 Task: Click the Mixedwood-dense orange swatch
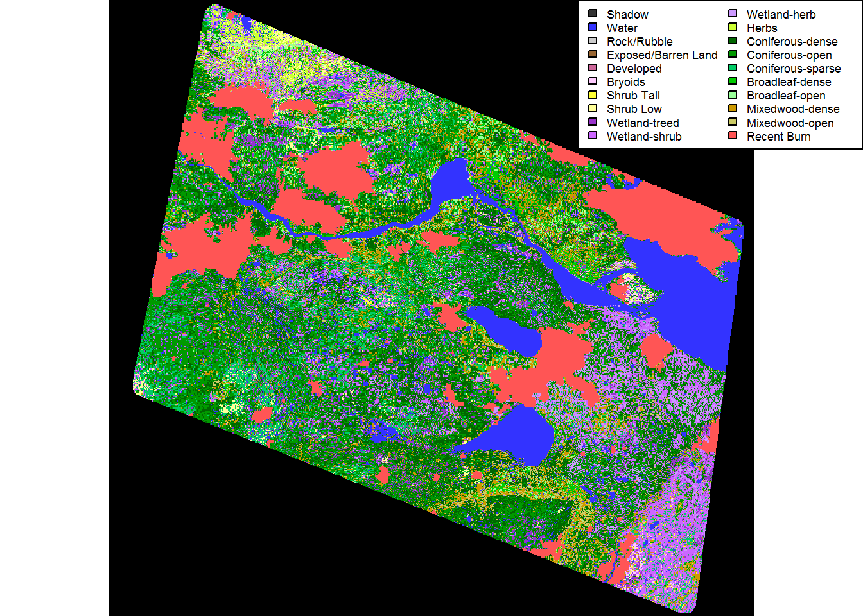pos(733,108)
